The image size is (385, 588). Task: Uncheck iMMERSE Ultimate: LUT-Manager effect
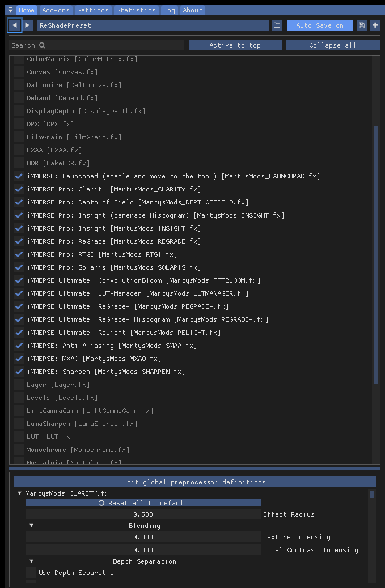click(x=19, y=293)
